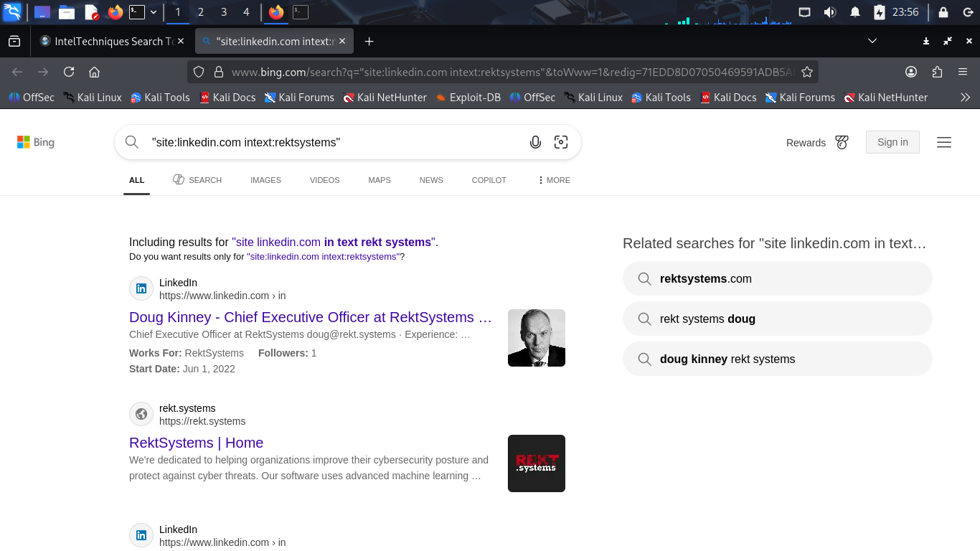Click the Microsoft Rewards medal icon
The height and width of the screenshot is (551, 980).
tap(842, 143)
